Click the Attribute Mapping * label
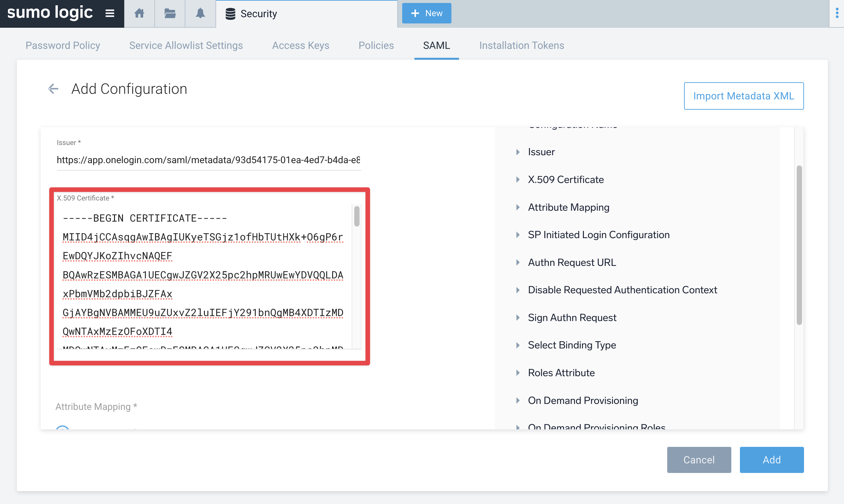The width and height of the screenshot is (844, 504). coord(96,407)
